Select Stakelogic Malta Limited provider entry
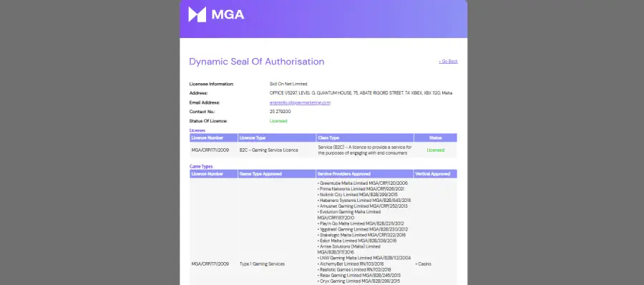This screenshot has width=644, height=285. tap(361, 236)
